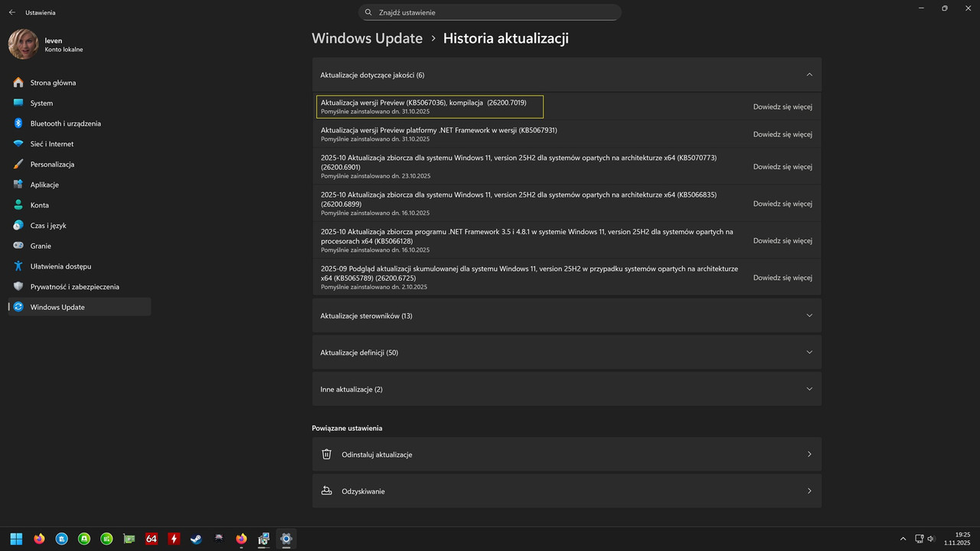Dowiedz się więcej for KB5070773
This screenshot has height=551, width=980.
[782, 166]
